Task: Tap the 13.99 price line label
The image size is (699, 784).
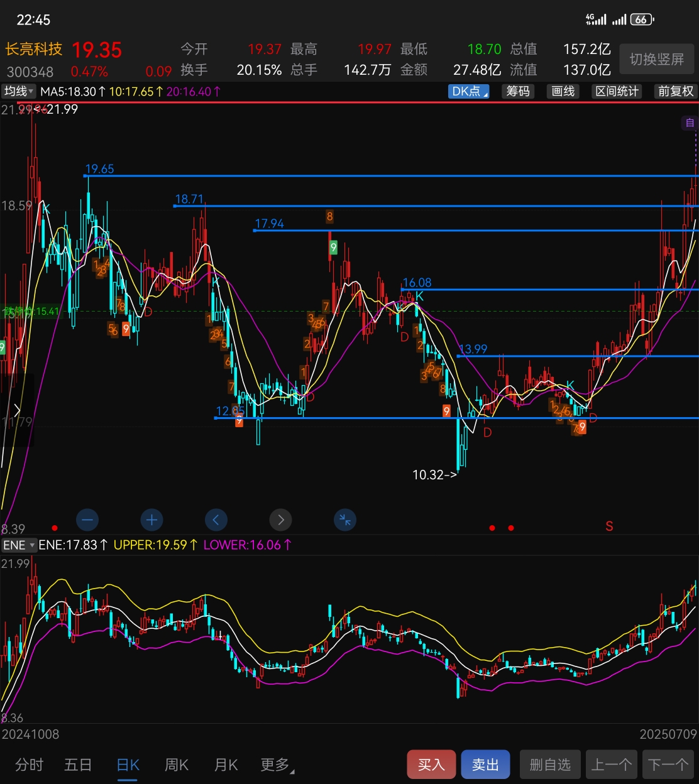Action: point(473,349)
